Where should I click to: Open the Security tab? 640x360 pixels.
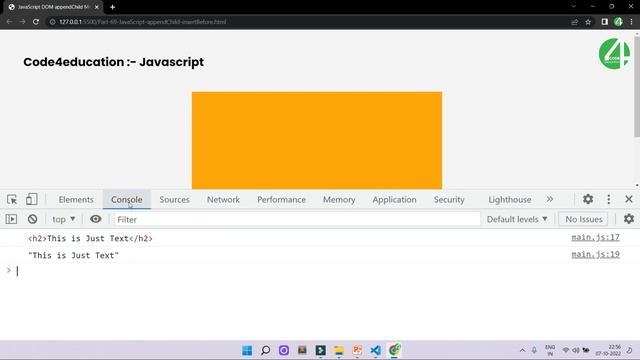click(x=449, y=200)
